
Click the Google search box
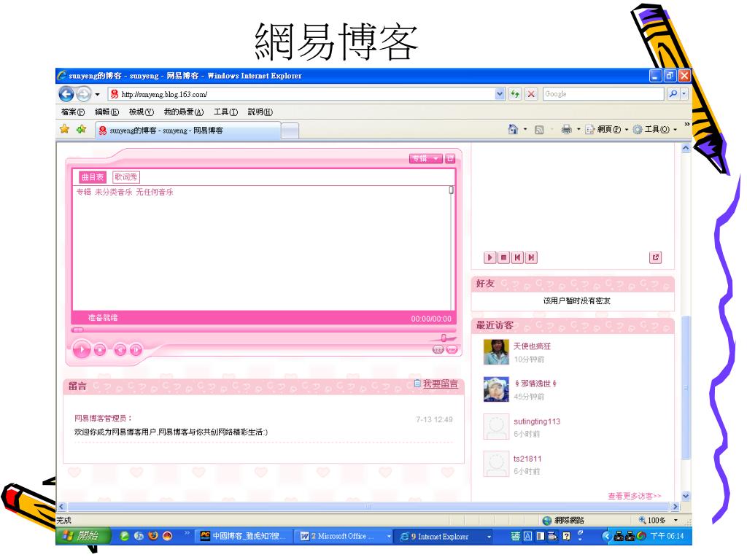603,94
